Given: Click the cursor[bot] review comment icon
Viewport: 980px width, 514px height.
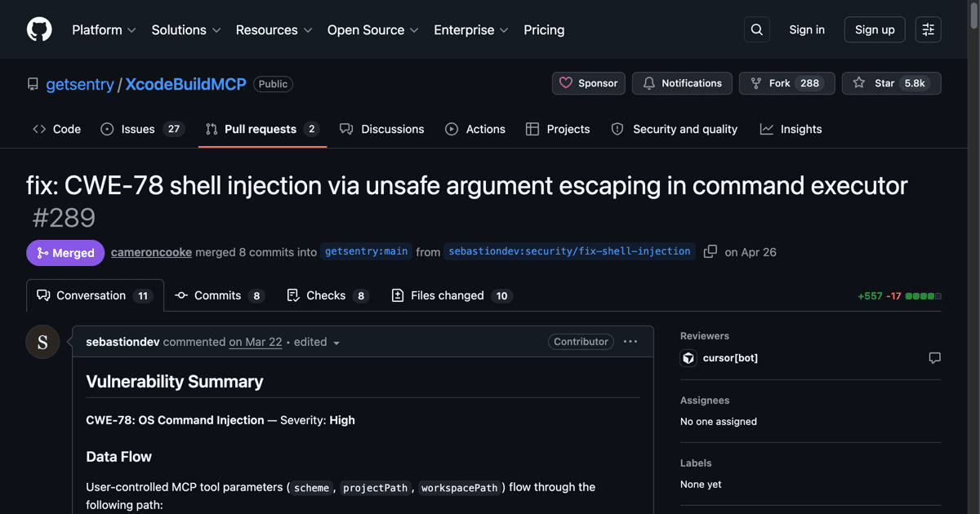Looking at the screenshot, I should point(934,358).
